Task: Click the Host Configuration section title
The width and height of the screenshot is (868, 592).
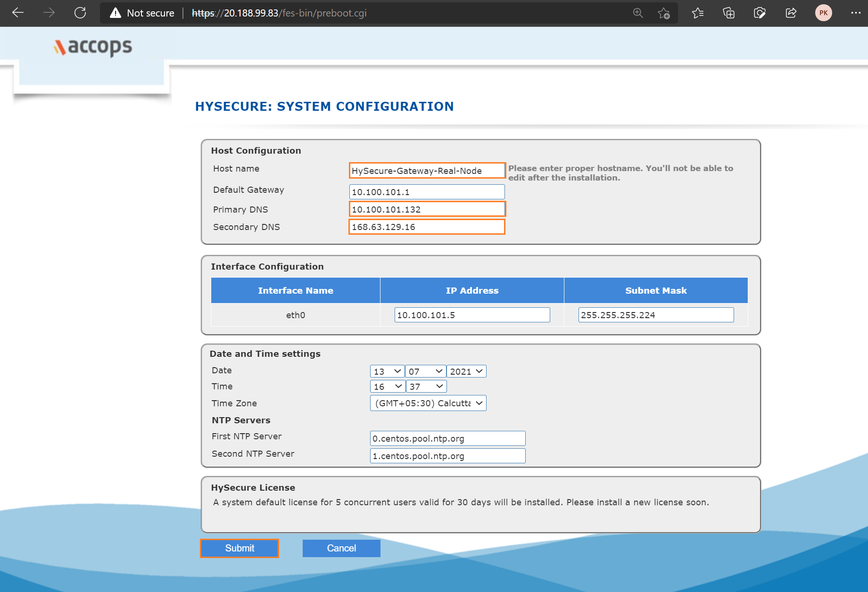Action: pyautogui.click(x=256, y=150)
